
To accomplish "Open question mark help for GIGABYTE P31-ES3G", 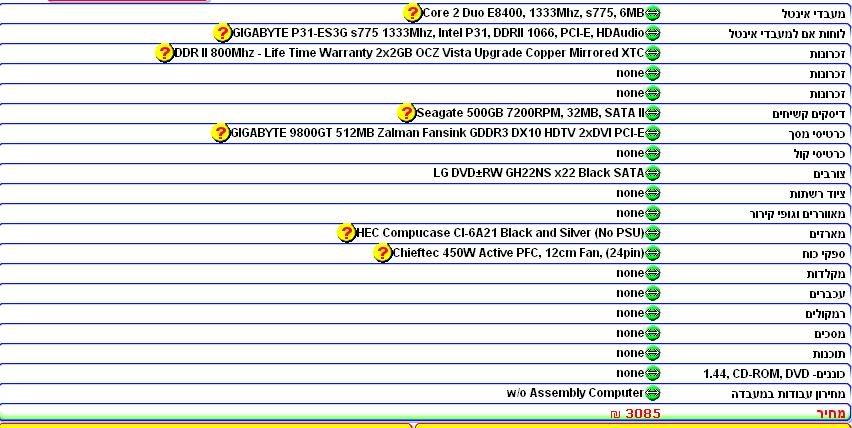I will [222, 33].
